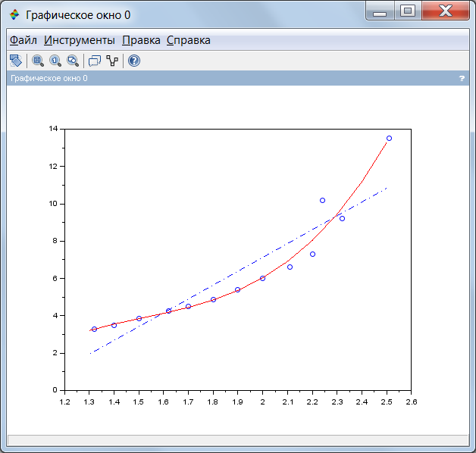This screenshot has width=476, height=453.
Task: Maximize the Графическое окно 0 window
Action: click(408, 11)
